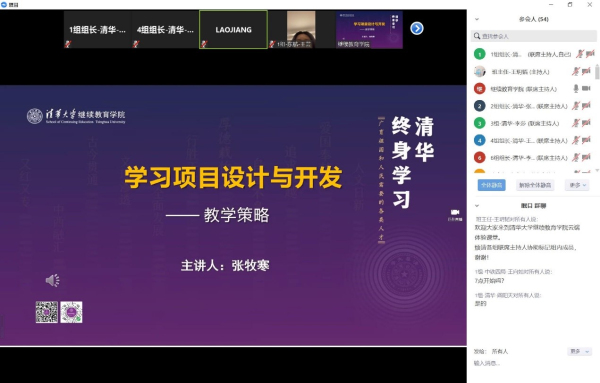Image resolution: width=600 pixels, height=383 pixels.
Task: Click the participants list scrollbar
Action: 597,72
